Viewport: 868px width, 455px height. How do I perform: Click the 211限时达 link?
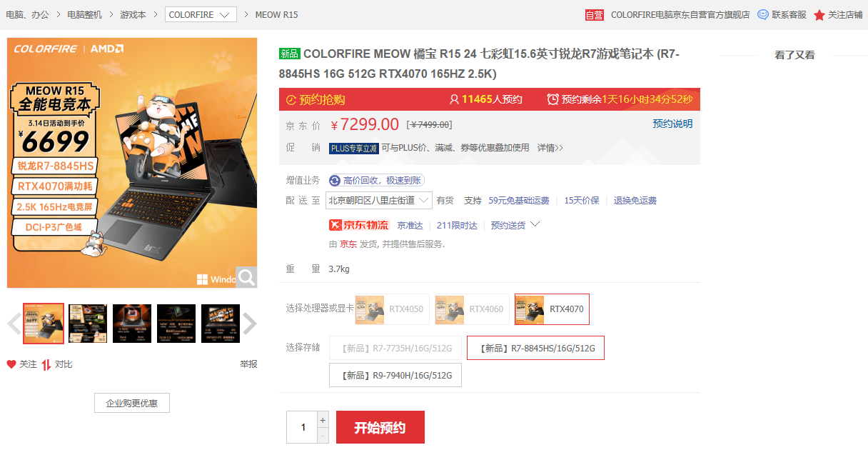point(457,225)
